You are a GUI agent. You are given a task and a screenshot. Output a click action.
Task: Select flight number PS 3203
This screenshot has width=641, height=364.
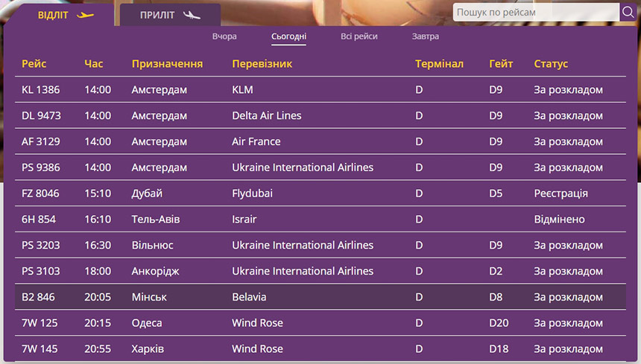pos(40,245)
